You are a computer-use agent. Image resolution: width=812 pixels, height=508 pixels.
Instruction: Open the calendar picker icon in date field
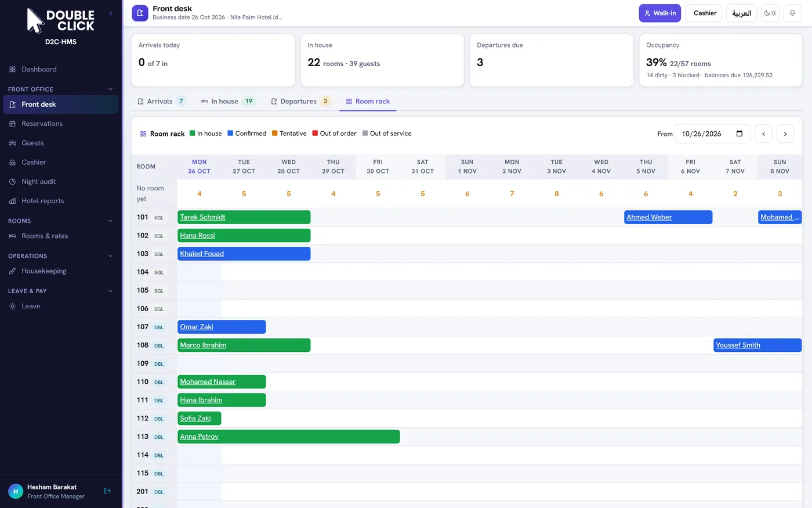(x=739, y=134)
